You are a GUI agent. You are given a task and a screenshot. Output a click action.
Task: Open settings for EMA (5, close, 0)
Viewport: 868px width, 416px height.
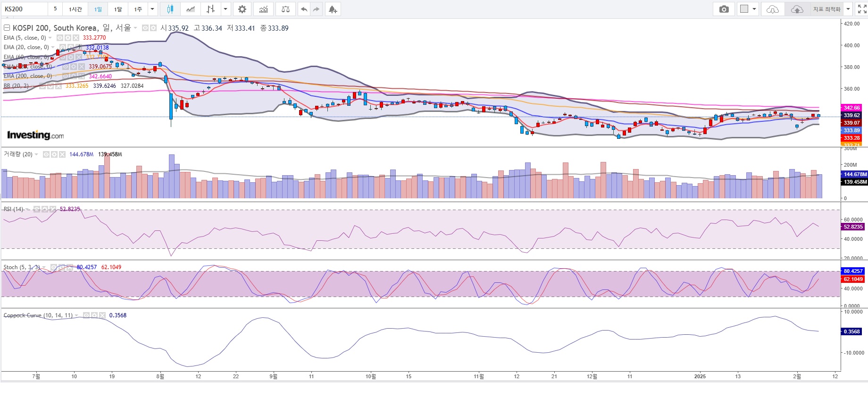[x=68, y=38]
